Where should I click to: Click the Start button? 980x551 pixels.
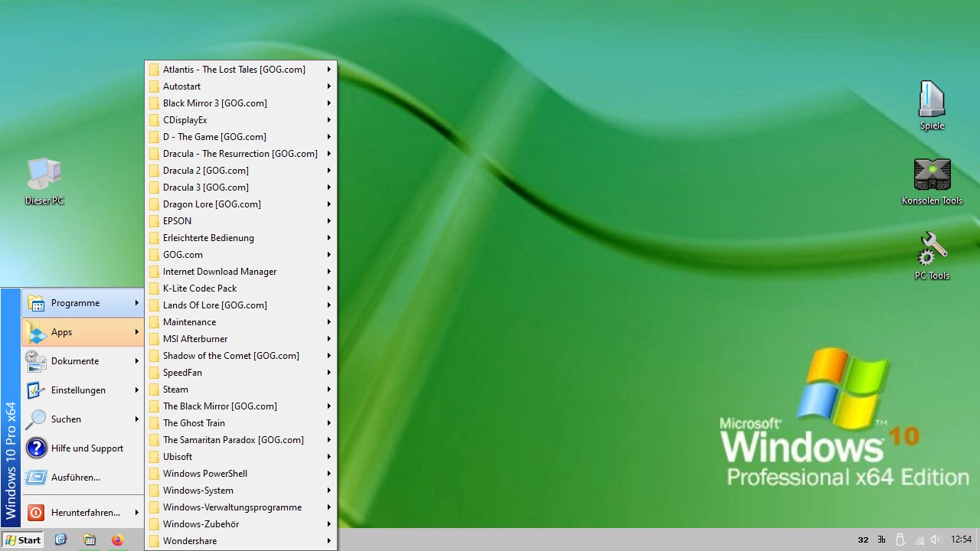[22, 540]
